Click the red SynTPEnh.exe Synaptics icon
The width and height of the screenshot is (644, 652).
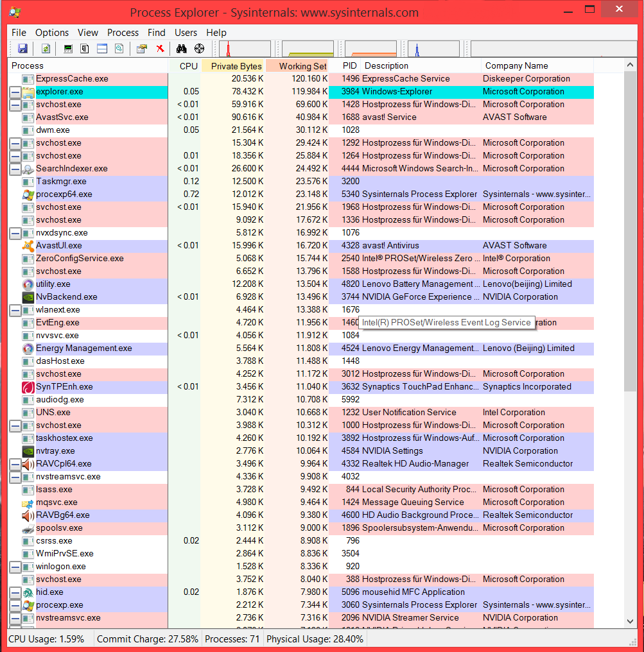tap(28, 387)
